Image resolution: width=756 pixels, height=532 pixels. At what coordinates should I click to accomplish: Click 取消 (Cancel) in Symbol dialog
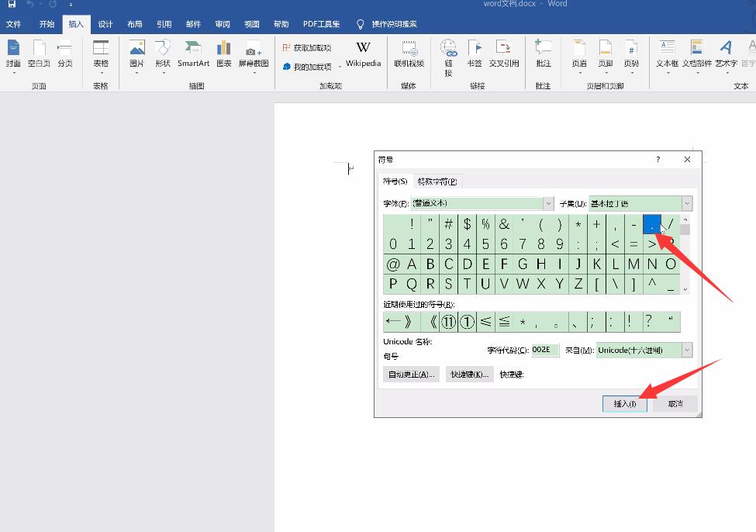pyautogui.click(x=675, y=404)
